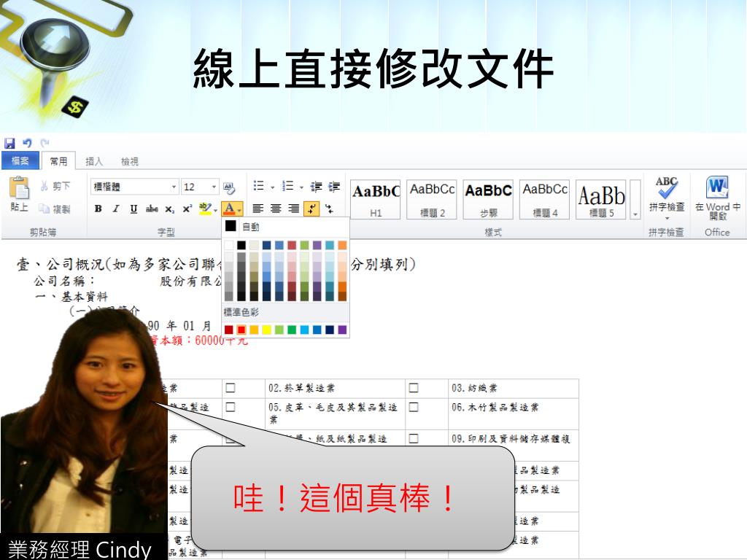Image resolution: width=747 pixels, height=560 pixels.
Task: Apply the 標題 2 style
Action: [x=432, y=199]
